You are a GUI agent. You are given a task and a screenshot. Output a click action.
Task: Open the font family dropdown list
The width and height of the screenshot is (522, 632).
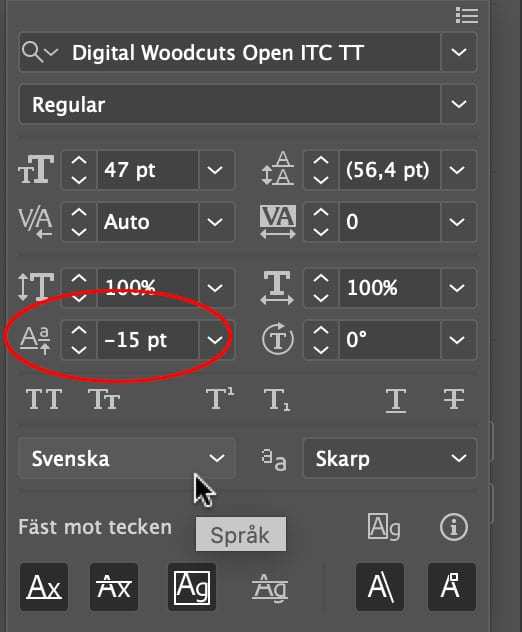459,52
